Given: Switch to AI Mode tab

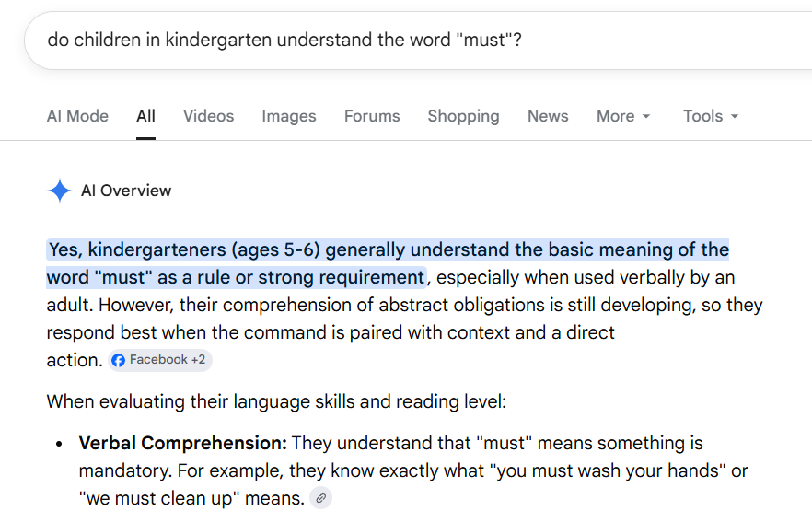Looking at the screenshot, I should pos(77,116).
